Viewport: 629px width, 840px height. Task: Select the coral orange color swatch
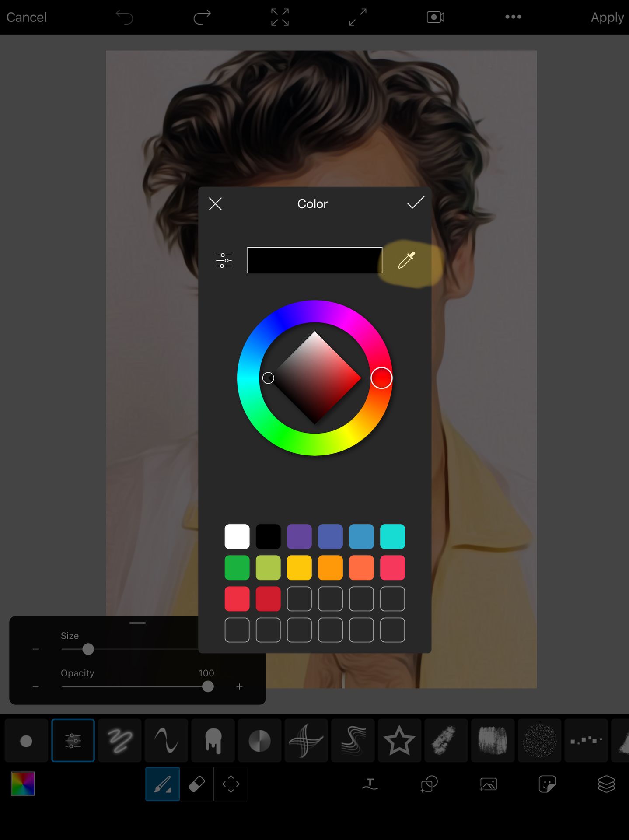(361, 567)
